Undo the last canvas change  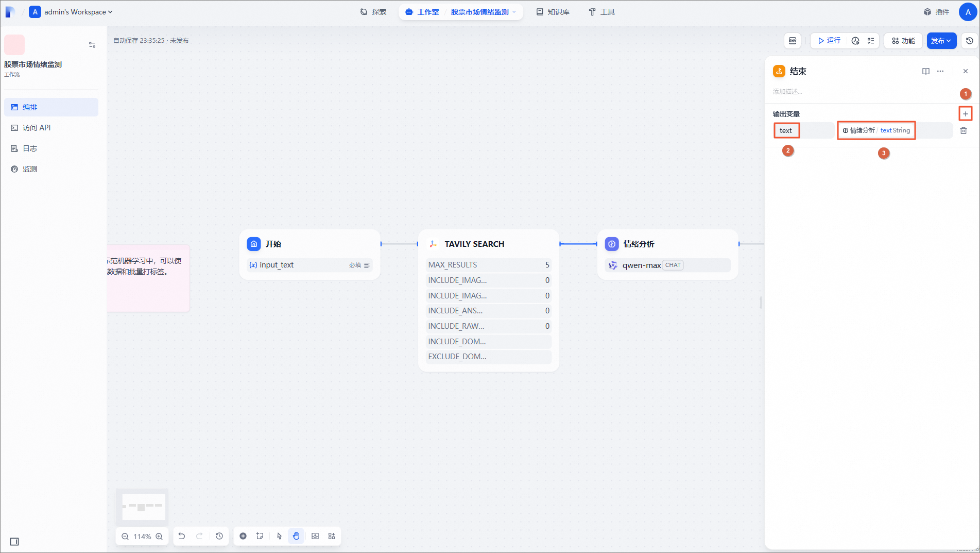[182, 536]
